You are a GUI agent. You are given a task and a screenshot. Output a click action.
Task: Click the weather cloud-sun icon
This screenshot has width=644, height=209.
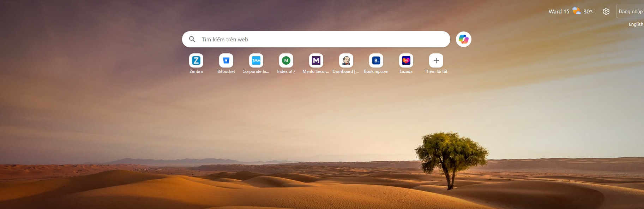click(576, 11)
